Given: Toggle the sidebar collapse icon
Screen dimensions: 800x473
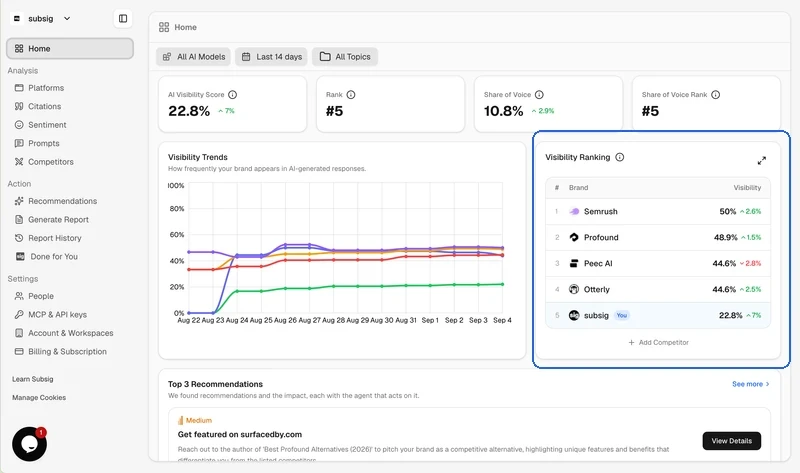Looking at the screenshot, I should point(122,18).
